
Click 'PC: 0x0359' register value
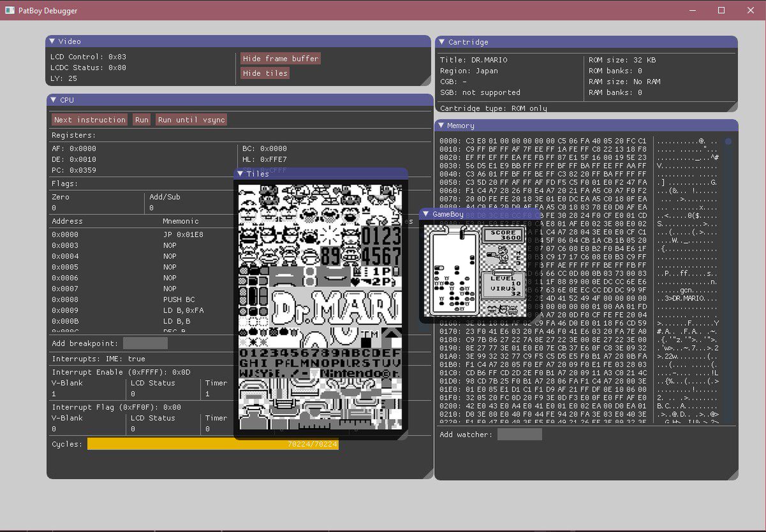(x=74, y=170)
